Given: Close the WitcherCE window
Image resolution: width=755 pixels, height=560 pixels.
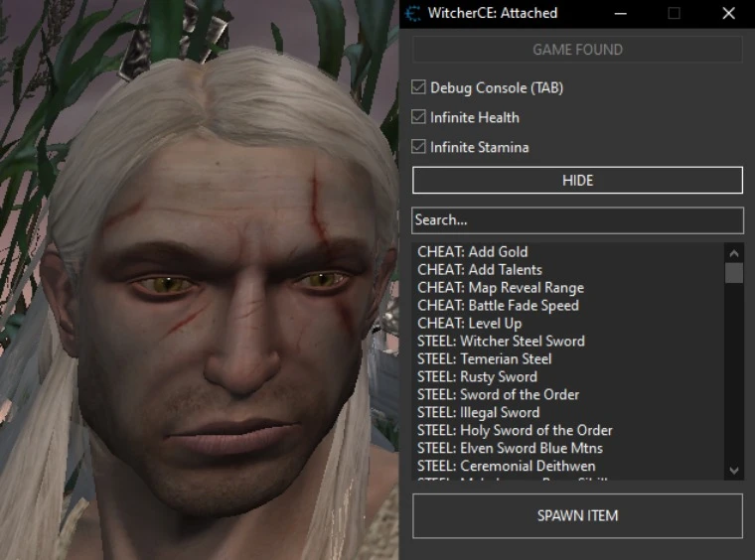Looking at the screenshot, I should click(x=728, y=14).
